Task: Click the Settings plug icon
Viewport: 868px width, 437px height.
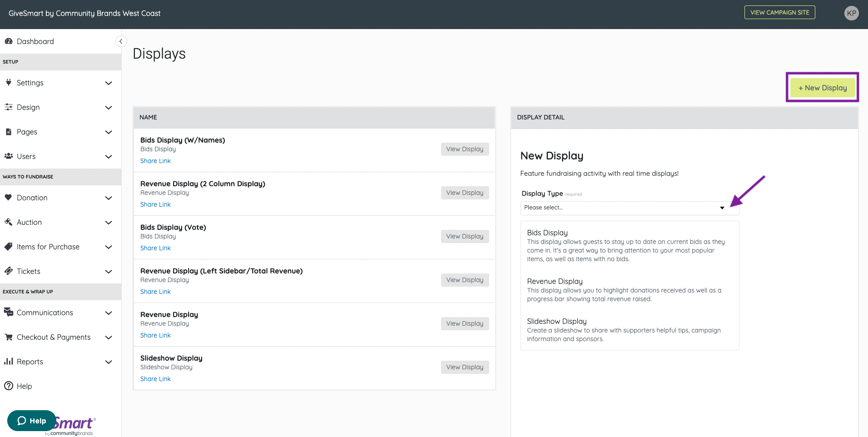Action: click(x=9, y=83)
